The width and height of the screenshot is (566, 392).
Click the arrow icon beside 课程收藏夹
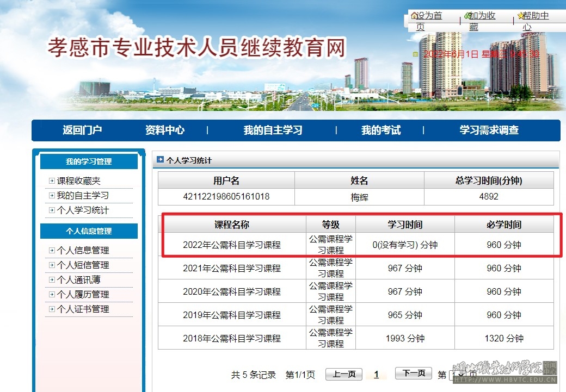tap(52, 181)
